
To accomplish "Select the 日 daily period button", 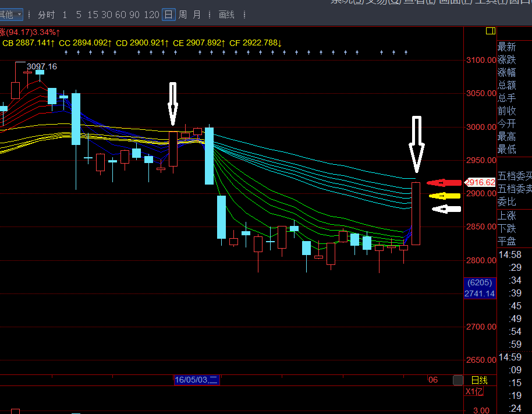I will click(168, 15).
